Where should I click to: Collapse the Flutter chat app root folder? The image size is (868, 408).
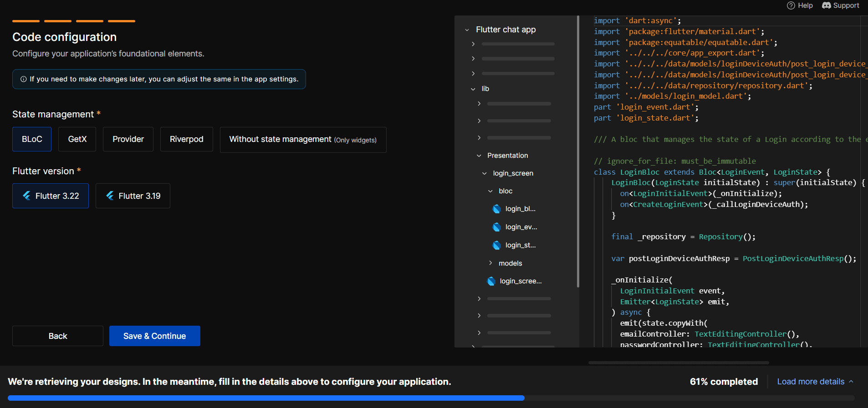(x=467, y=30)
